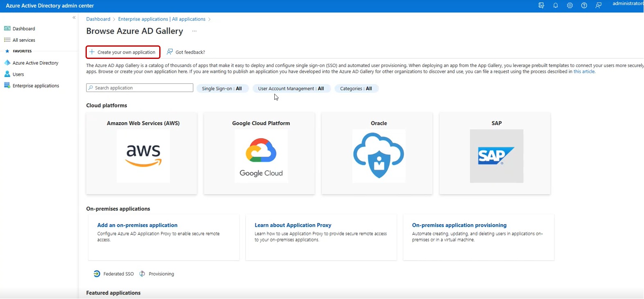Click the feedback icon in the top bar
Viewport: 644px width, 299px height.
[x=599, y=6]
